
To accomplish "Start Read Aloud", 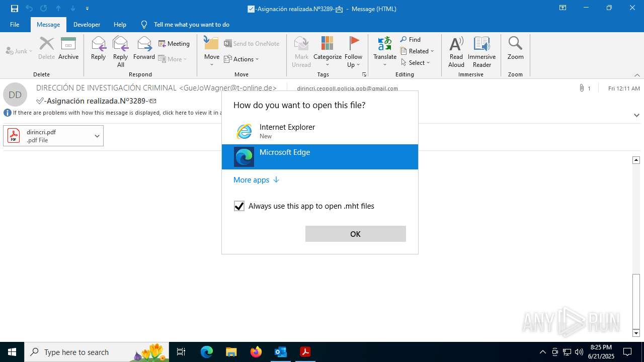I will (456, 52).
